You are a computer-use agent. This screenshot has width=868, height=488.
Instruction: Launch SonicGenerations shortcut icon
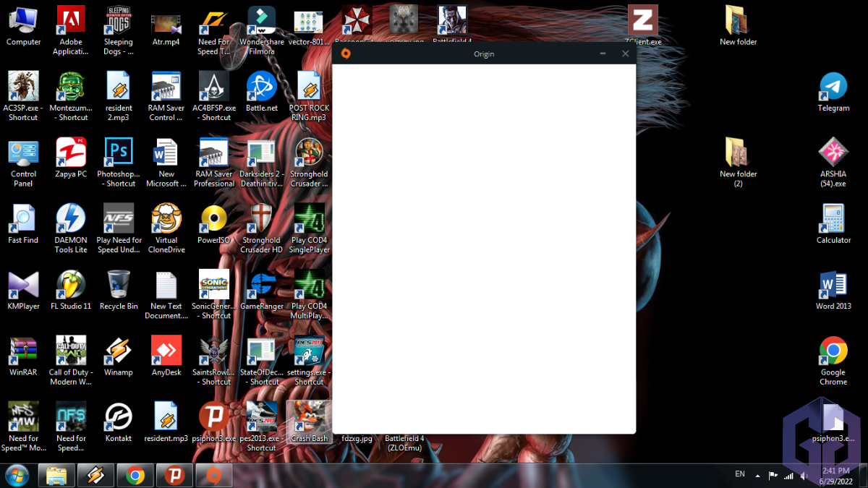click(x=214, y=294)
